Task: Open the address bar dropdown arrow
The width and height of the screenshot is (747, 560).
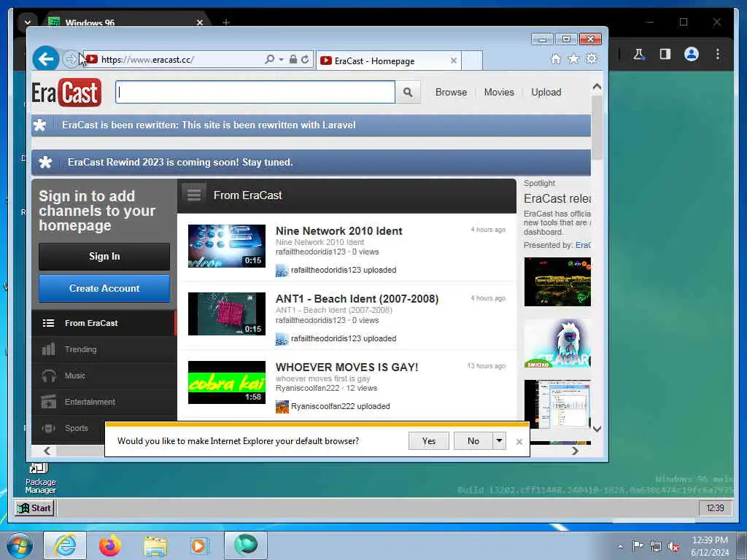Action: click(281, 60)
